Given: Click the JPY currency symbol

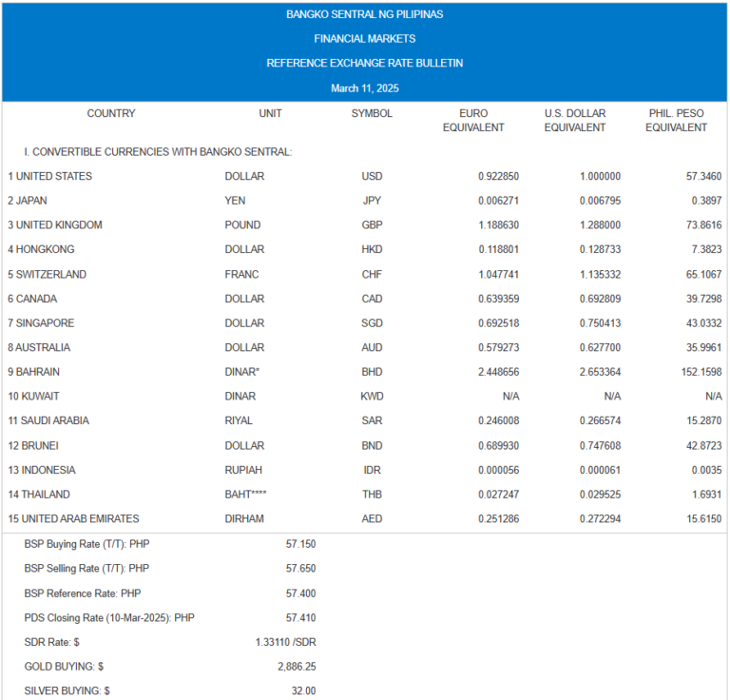Looking at the screenshot, I should coord(372,201).
